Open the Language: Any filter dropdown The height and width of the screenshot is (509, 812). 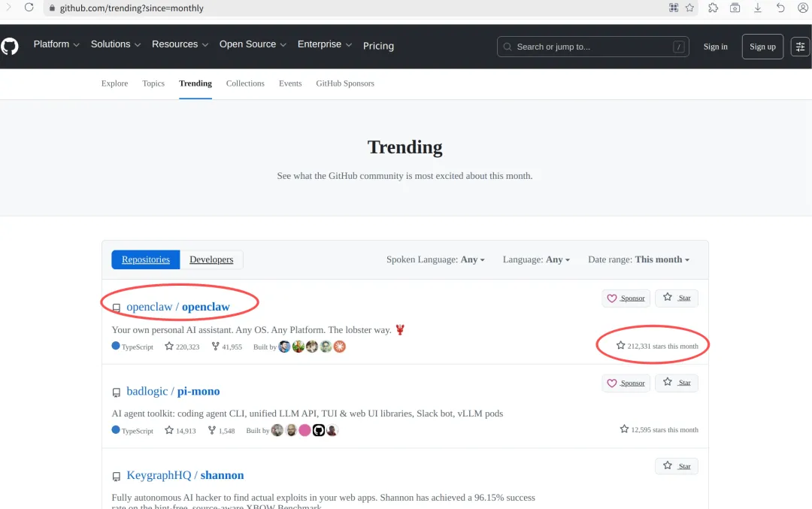[537, 259]
